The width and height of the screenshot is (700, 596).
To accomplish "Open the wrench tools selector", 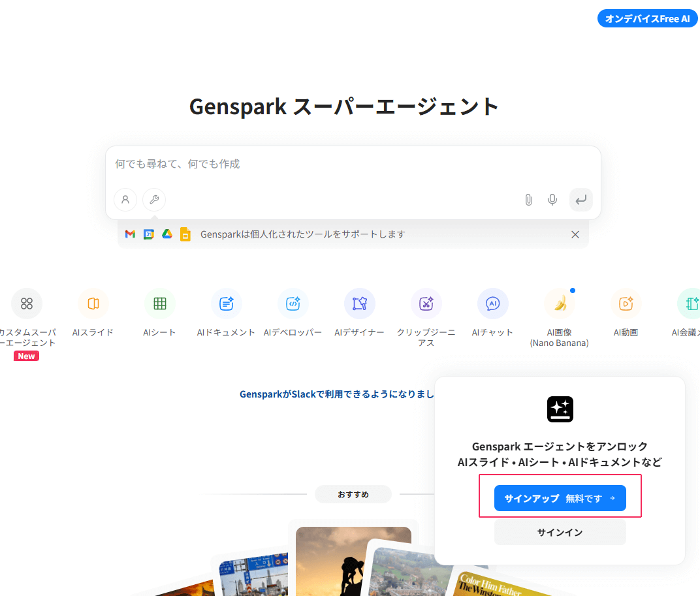I will click(154, 200).
